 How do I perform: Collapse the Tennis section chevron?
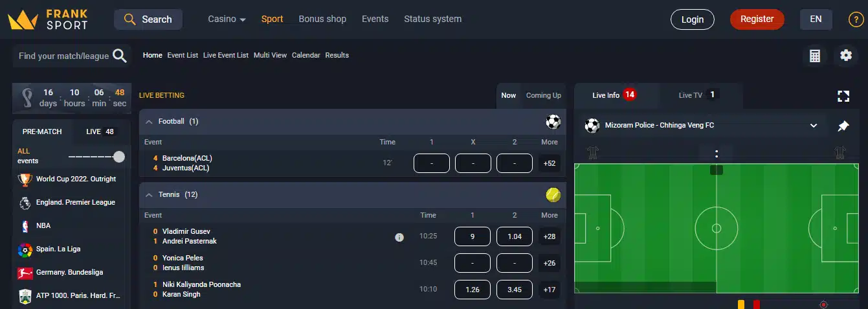click(149, 194)
